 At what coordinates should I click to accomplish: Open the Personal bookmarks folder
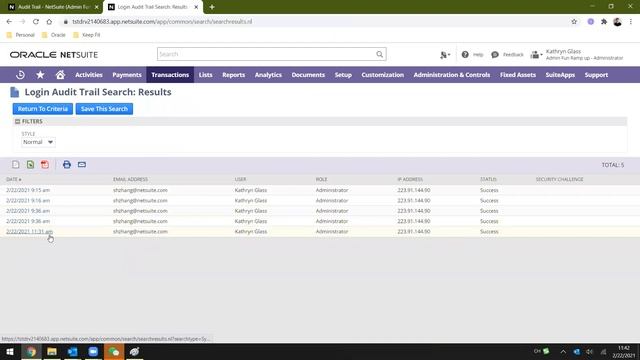coord(21,35)
